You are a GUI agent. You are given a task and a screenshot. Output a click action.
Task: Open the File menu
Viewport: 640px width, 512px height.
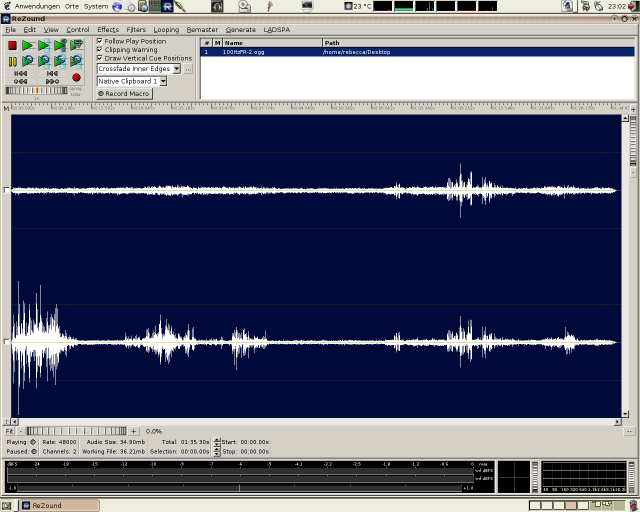[x=11, y=29]
